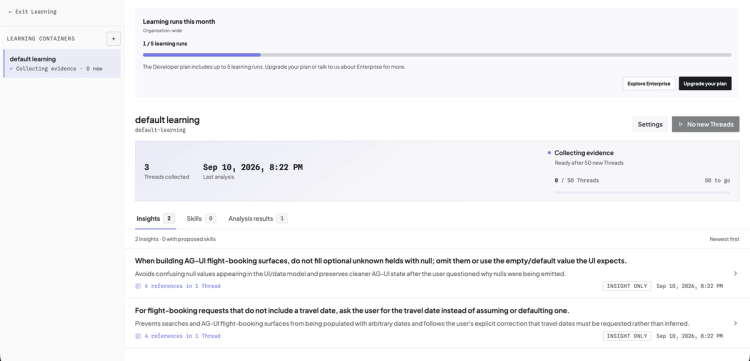The image size is (750, 361).
Task: Click the learning runs progress bar
Action: click(x=437, y=55)
